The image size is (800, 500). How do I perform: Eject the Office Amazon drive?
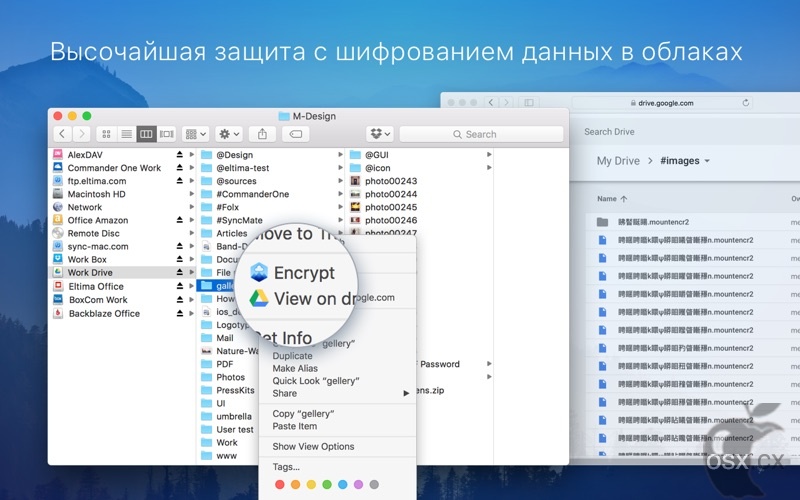(180, 220)
